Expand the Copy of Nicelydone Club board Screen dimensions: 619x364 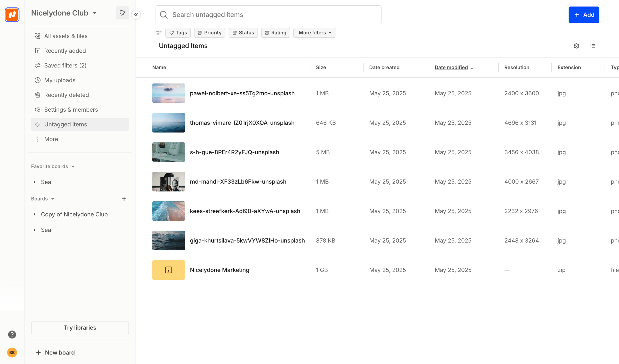[35, 214]
